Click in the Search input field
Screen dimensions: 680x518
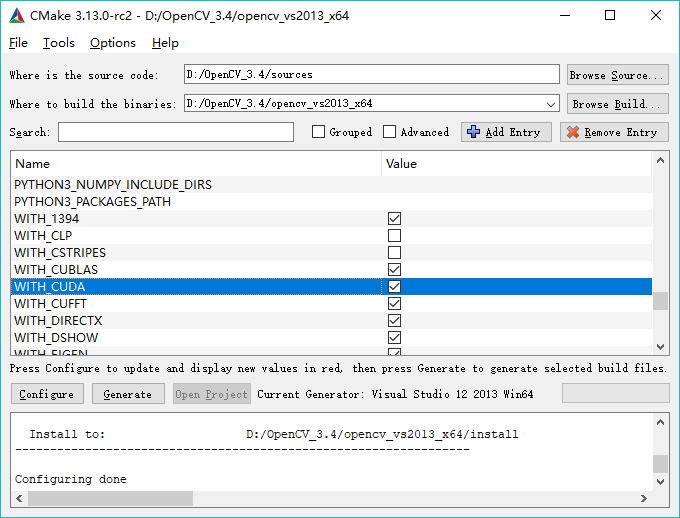pyautogui.click(x=176, y=132)
